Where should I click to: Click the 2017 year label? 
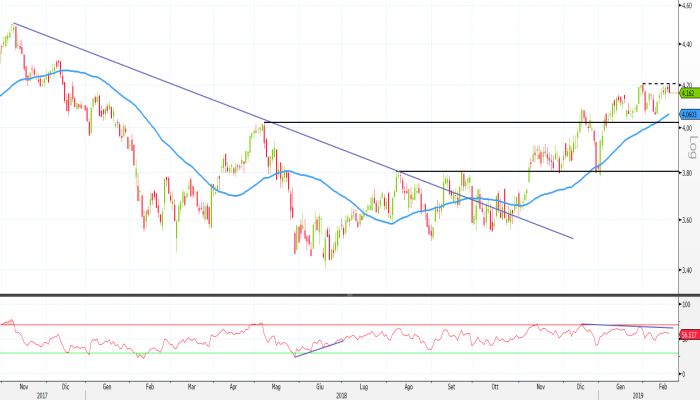[42, 396]
